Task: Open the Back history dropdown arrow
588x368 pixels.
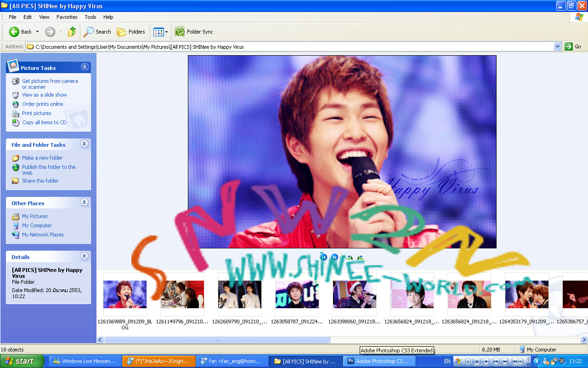Action: point(37,32)
